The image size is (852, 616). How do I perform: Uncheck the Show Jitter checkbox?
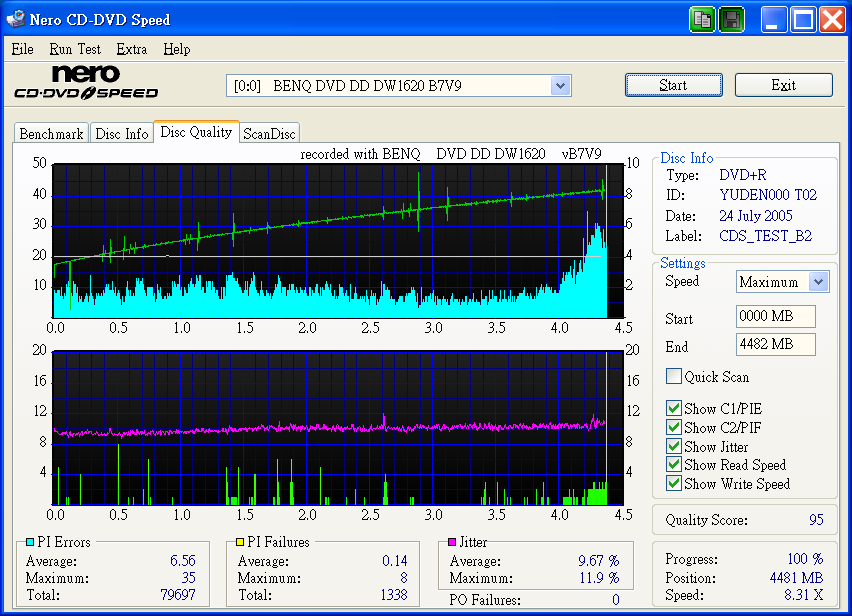tap(674, 446)
